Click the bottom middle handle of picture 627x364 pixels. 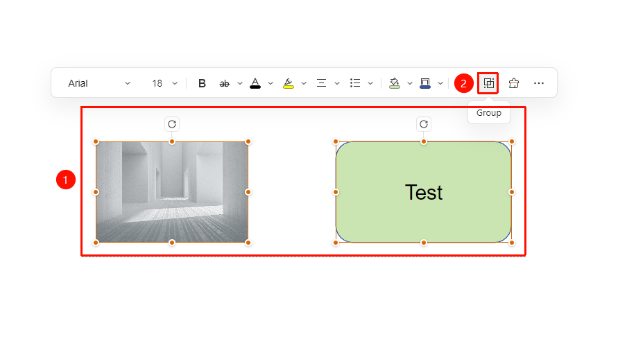click(172, 243)
